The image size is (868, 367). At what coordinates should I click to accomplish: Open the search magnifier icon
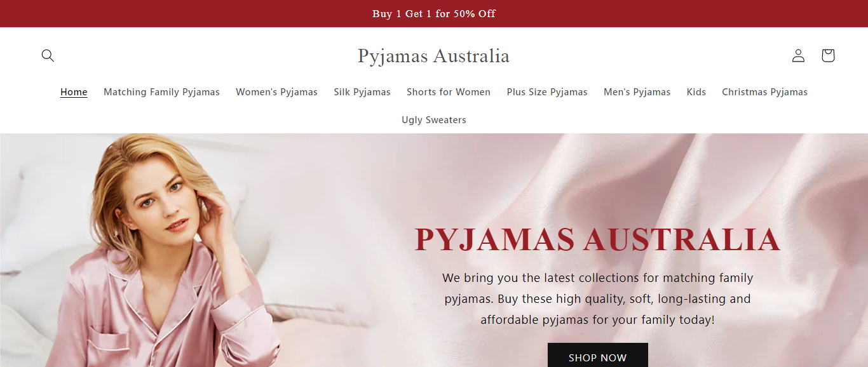pyautogui.click(x=48, y=55)
